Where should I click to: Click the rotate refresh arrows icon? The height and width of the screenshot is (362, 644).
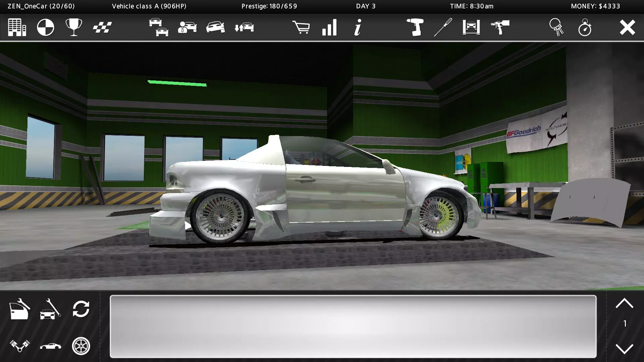click(81, 309)
